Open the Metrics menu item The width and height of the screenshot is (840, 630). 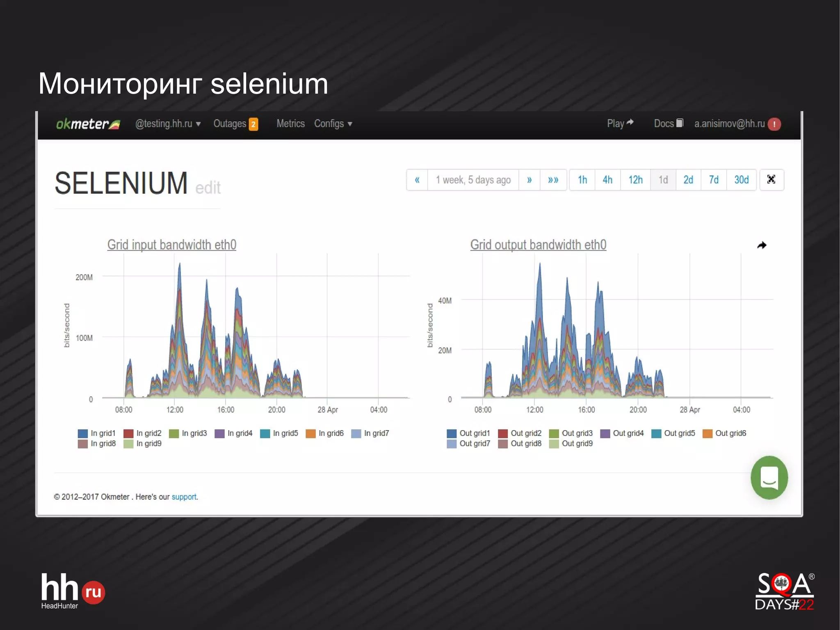(x=290, y=124)
